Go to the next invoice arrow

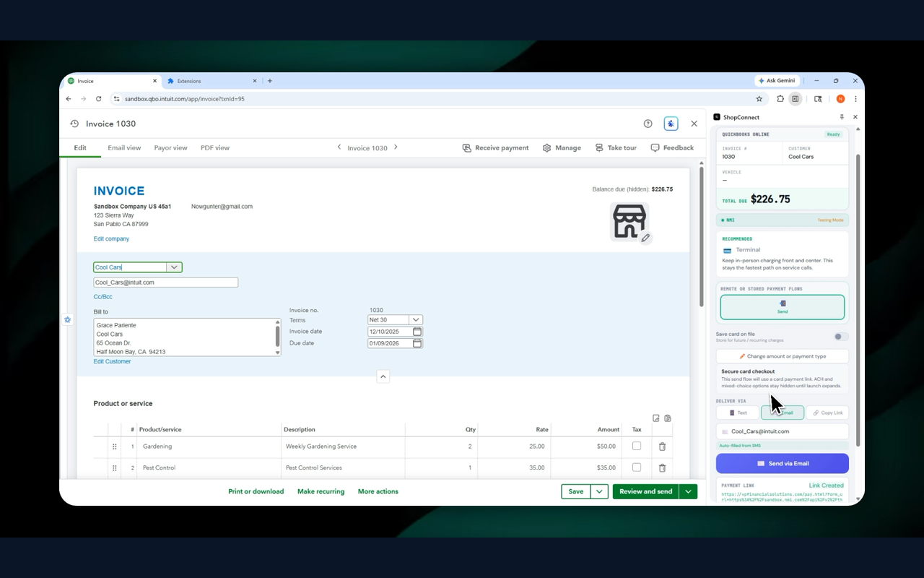[396, 147]
